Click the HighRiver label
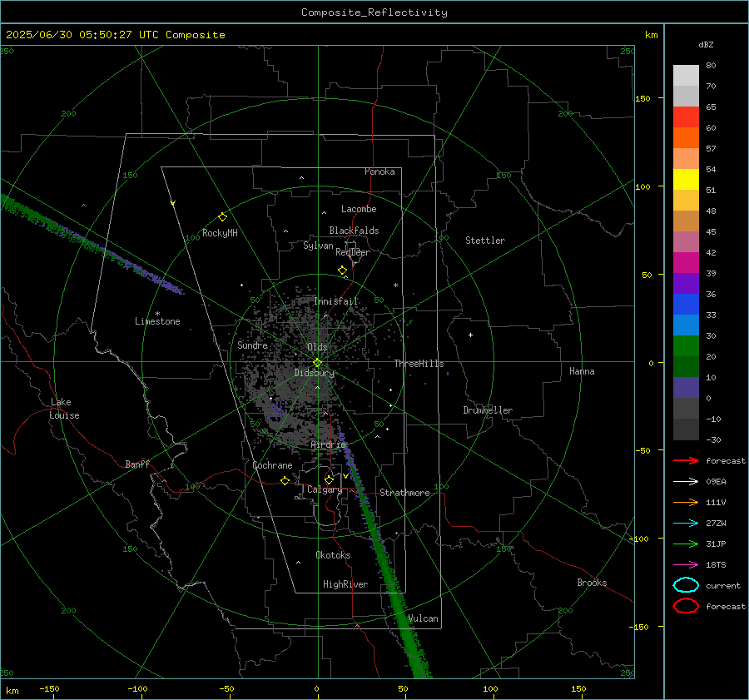Image resolution: width=749 pixels, height=700 pixels. (x=345, y=584)
